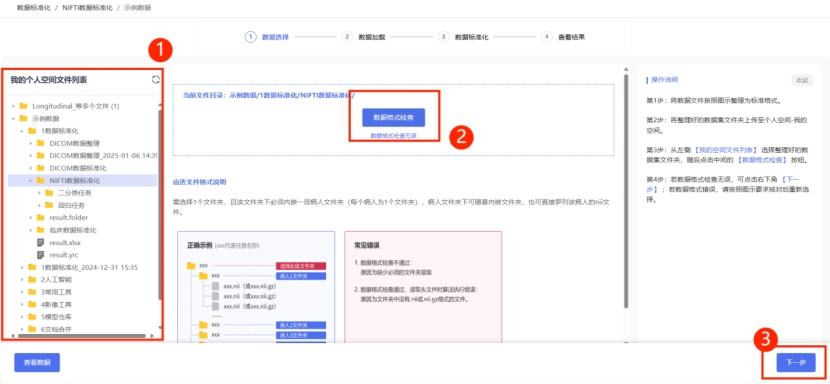This screenshot has width=830, height=384.
Task: Go to the 数据加载 step label
Action: pos(372,37)
